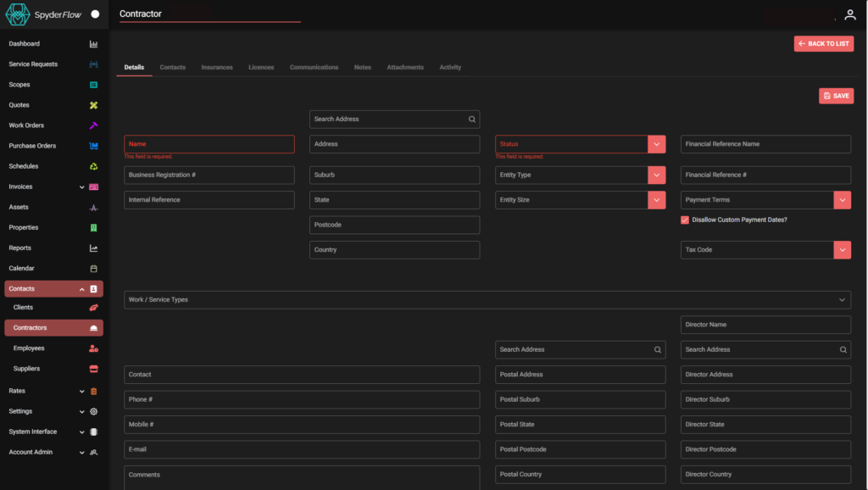Expand the Invoices sidebar submenu chevron
868x490 pixels.
click(82, 187)
